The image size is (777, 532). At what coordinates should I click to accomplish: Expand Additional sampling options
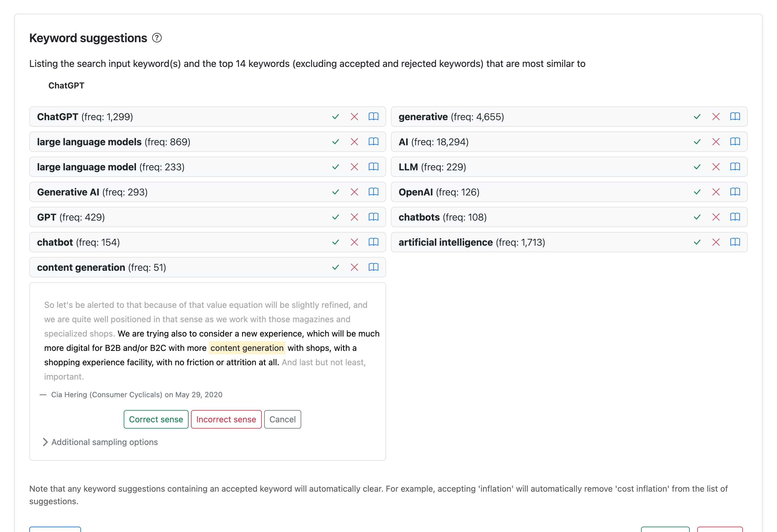tap(104, 442)
